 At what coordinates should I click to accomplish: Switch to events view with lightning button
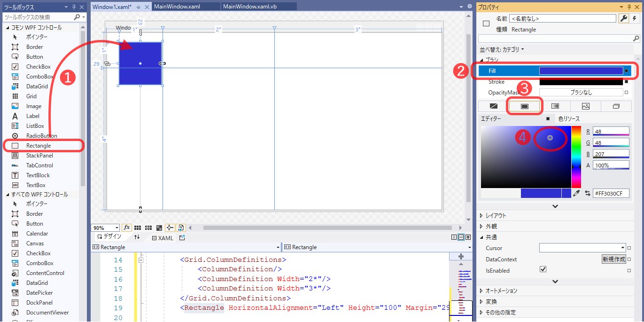634,18
